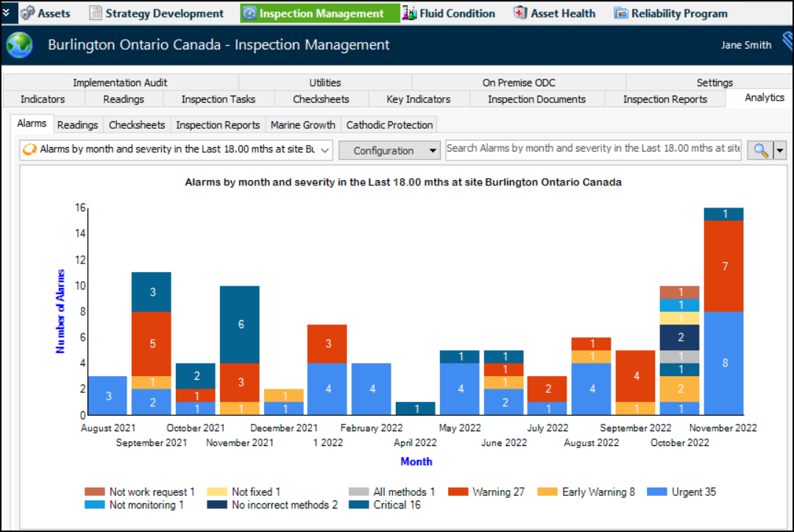Click the Assets gear icon
Image resolution: width=794 pixels, height=532 pixels.
coord(27,13)
